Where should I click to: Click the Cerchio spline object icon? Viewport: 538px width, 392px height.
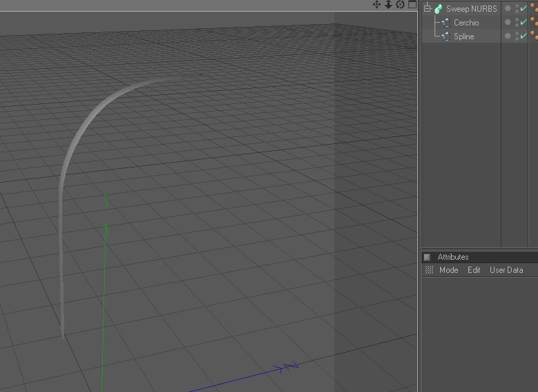click(446, 23)
